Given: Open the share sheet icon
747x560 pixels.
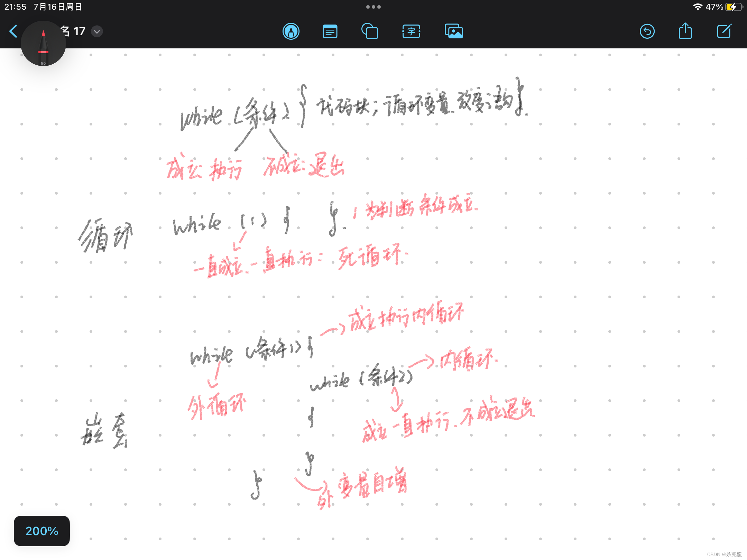Looking at the screenshot, I should 685,31.
